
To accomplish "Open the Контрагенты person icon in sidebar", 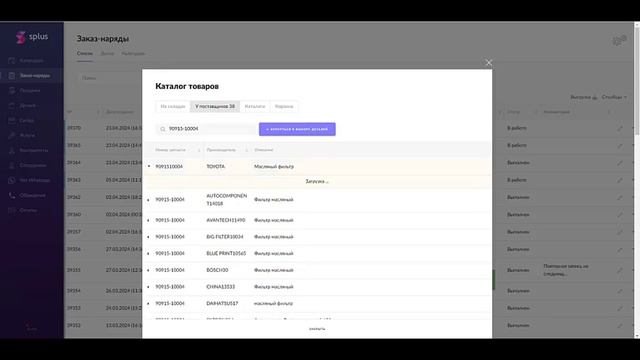I will (x=11, y=150).
